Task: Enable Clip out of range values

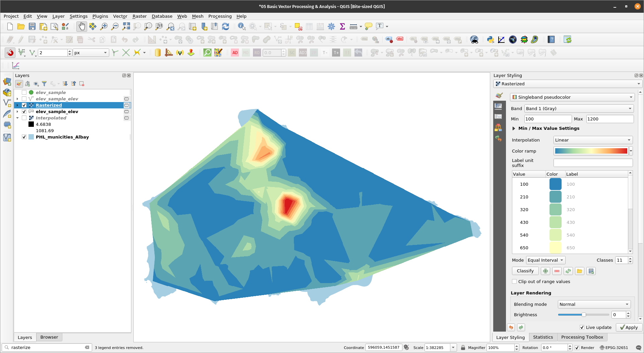Action: point(514,281)
